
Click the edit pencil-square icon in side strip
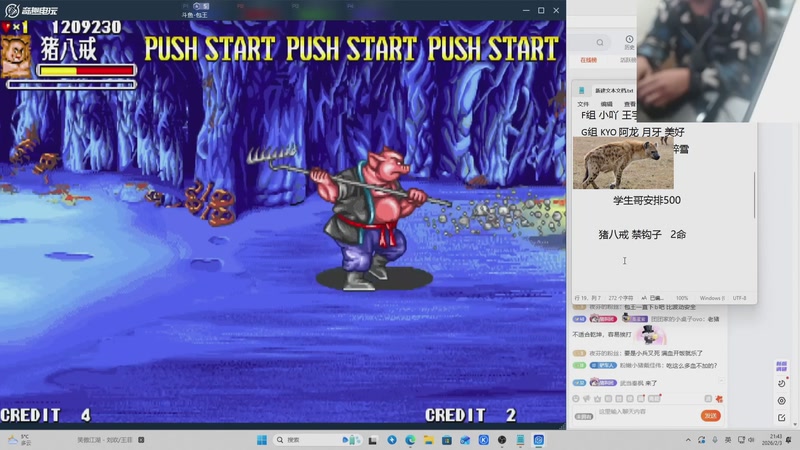pos(781,417)
